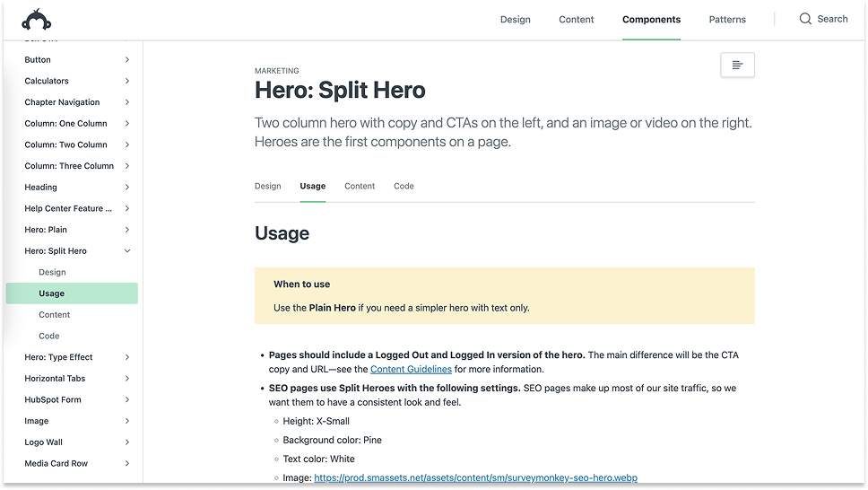Click the Search text in header
Viewport: 868px width, 490px height.
point(832,19)
